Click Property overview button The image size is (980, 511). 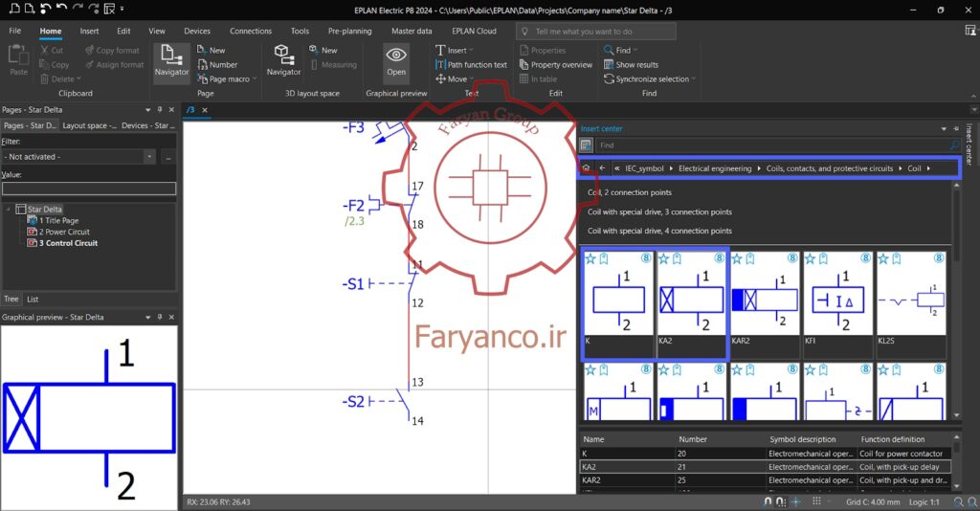556,64
